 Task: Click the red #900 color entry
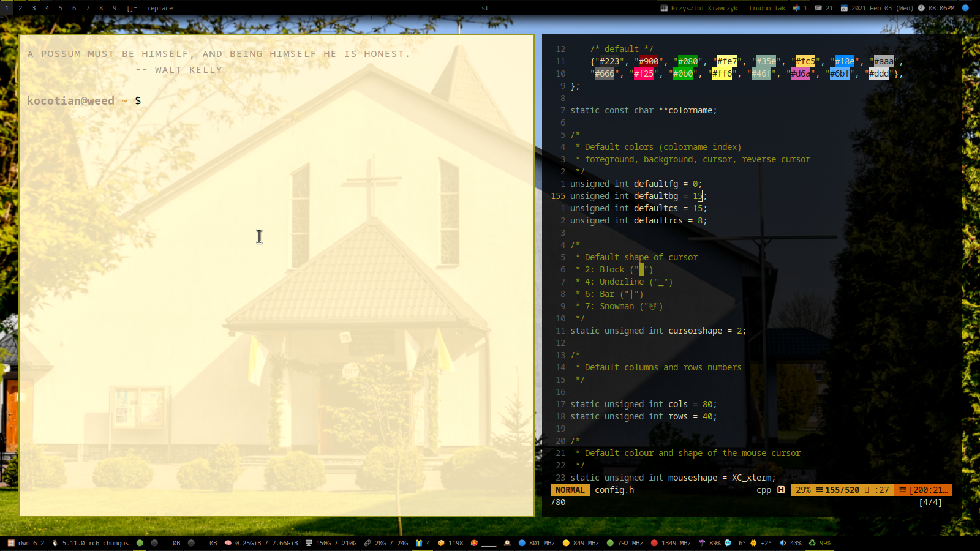tap(649, 61)
